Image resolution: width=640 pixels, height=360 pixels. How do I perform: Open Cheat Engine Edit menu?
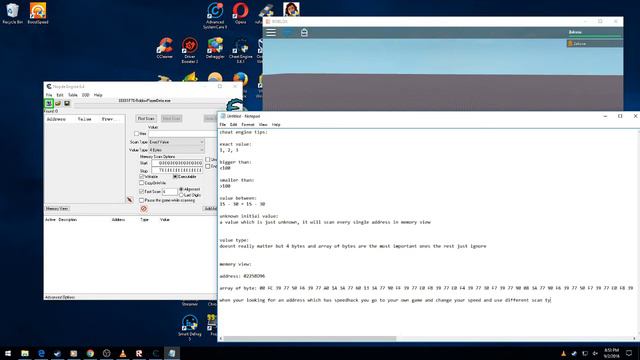[60, 95]
